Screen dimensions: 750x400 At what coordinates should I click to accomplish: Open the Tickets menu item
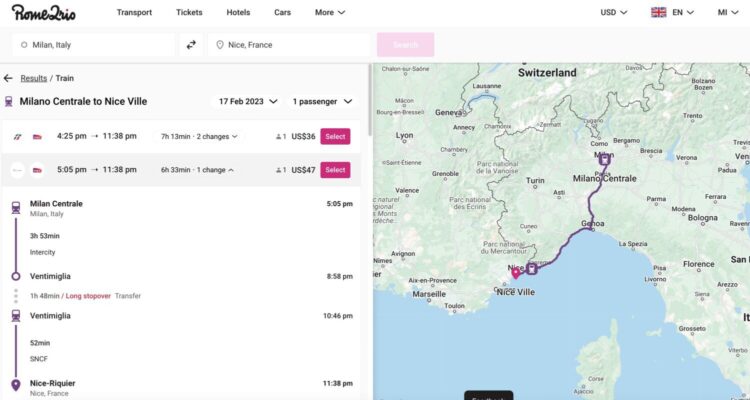(189, 12)
